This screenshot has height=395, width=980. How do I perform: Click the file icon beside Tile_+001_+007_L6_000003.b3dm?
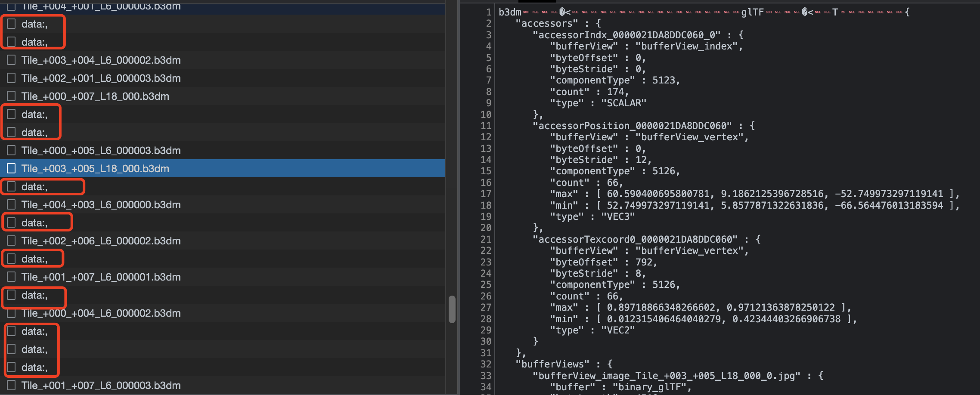pyautogui.click(x=11, y=385)
